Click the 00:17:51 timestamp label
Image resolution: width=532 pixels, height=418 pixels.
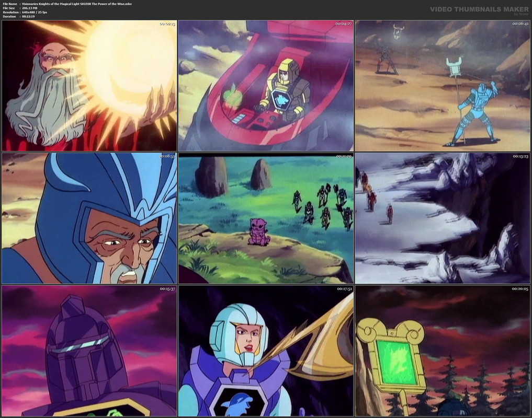point(344,289)
